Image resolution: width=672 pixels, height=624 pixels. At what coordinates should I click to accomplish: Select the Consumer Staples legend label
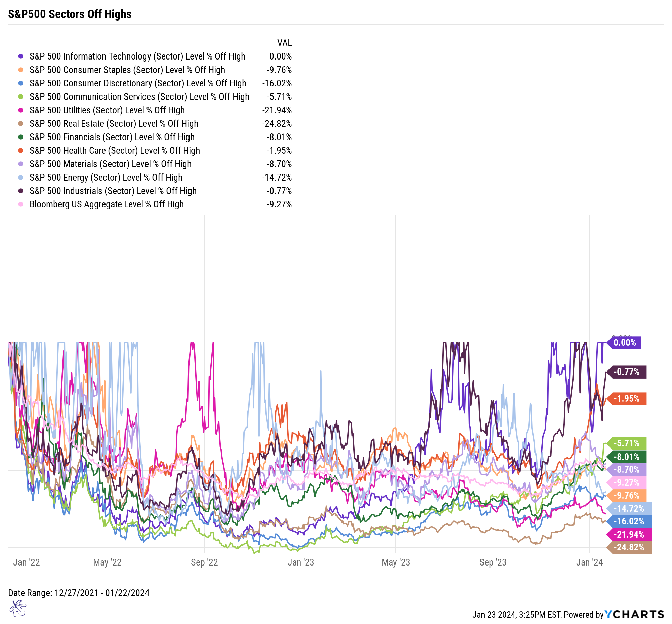(x=127, y=70)
